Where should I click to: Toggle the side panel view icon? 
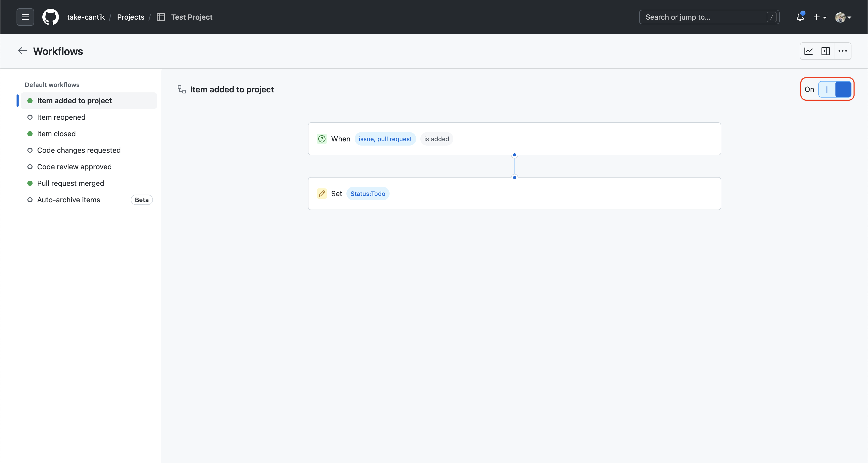click(826, 51)
